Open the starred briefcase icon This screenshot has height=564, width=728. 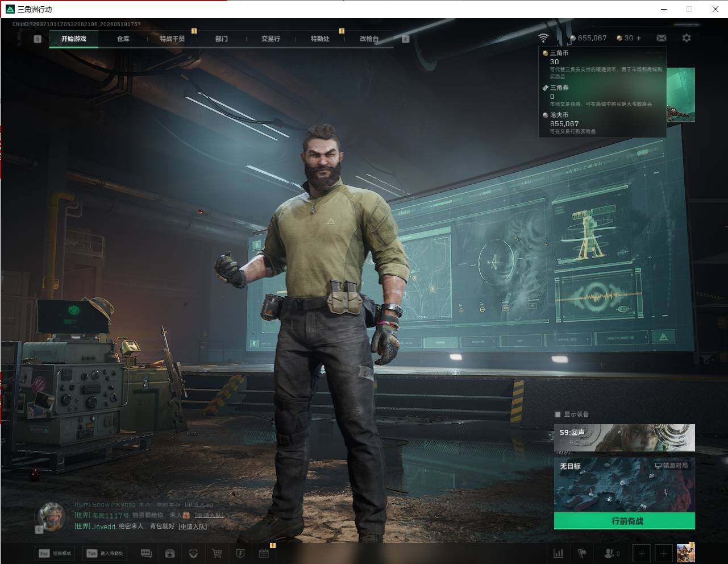pos(170,553)
